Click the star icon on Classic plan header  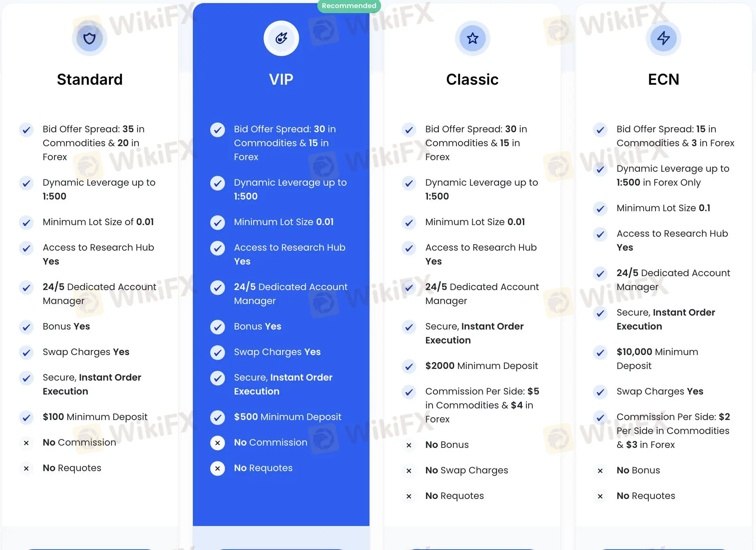pyautogui.click(x=472, y=38)
